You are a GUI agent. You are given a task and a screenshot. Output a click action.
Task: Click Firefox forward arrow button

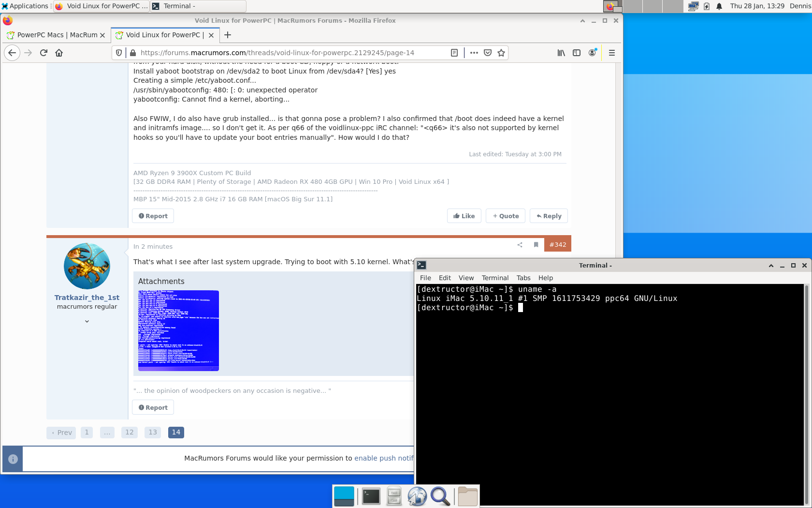(x=28, y=53)
